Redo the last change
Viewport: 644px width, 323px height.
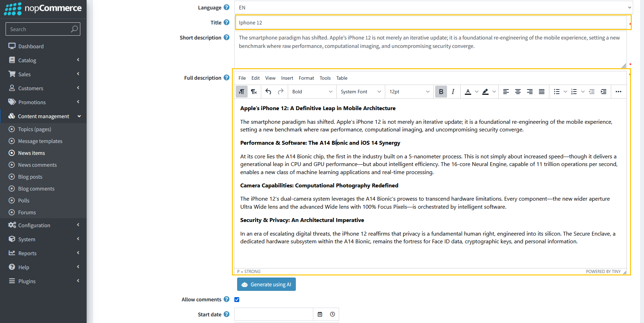(x=281, y=92)
